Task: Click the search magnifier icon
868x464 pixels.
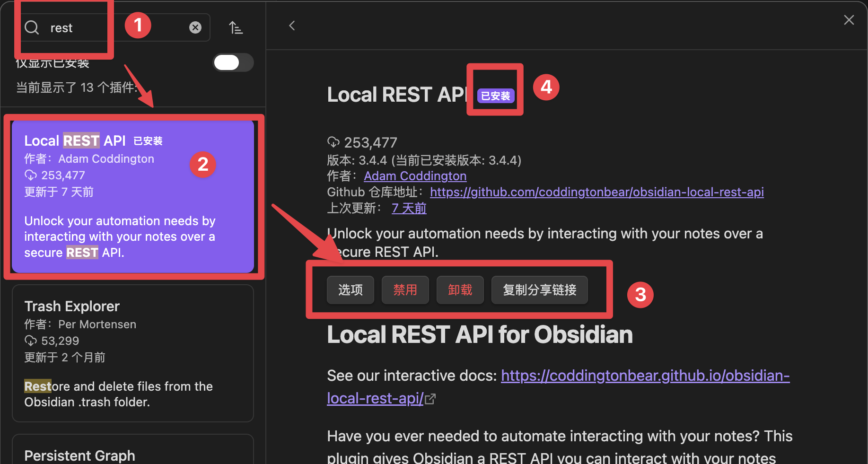Action: click(32, 27)
